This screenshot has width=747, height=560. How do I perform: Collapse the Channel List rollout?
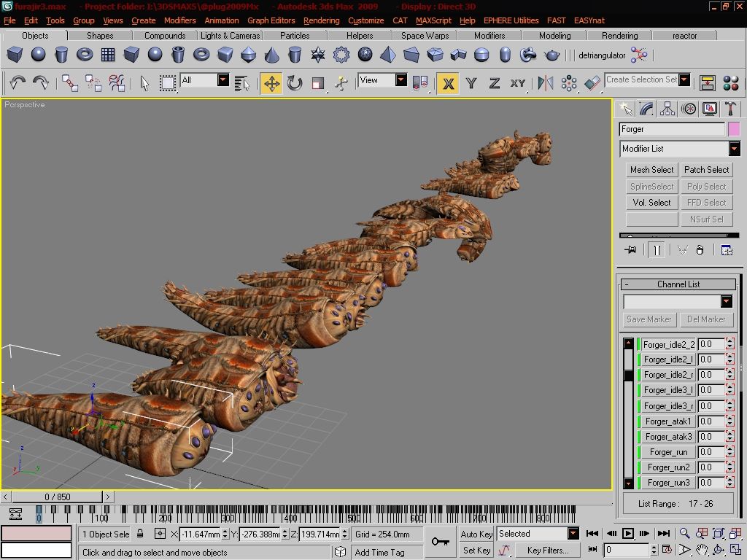pyautogui.click(x=678, y=284)
